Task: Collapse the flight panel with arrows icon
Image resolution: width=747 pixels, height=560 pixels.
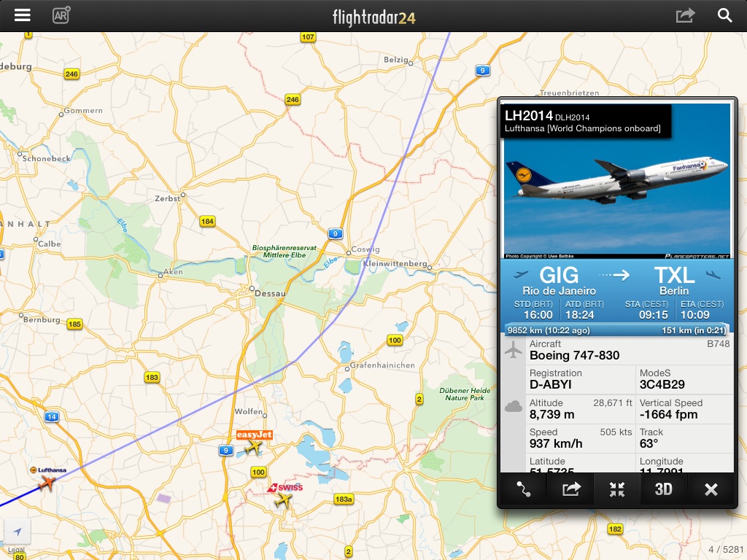Action: 617,489
